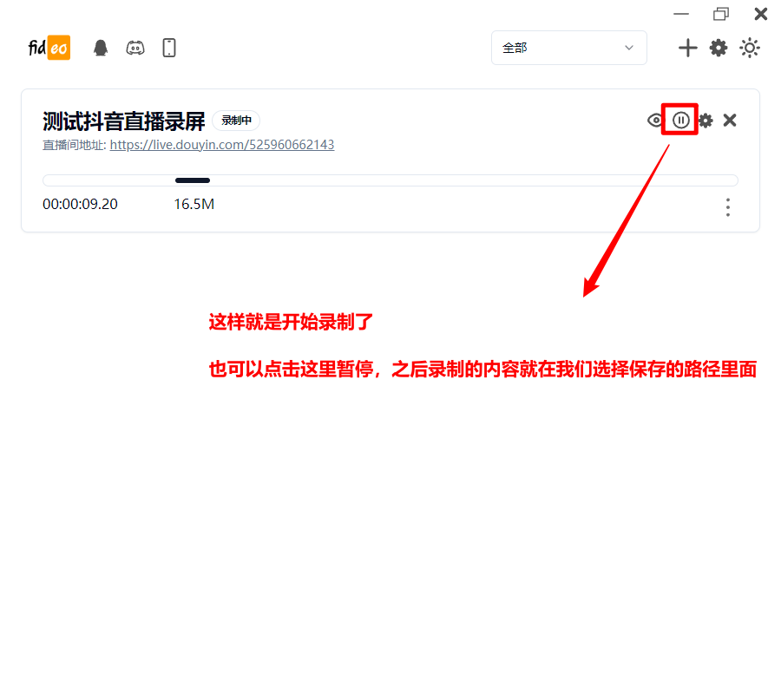781x700 pixels.
Task: Open settings gear for 测试抖音直播录屏 card
Action: click(706, 121)
